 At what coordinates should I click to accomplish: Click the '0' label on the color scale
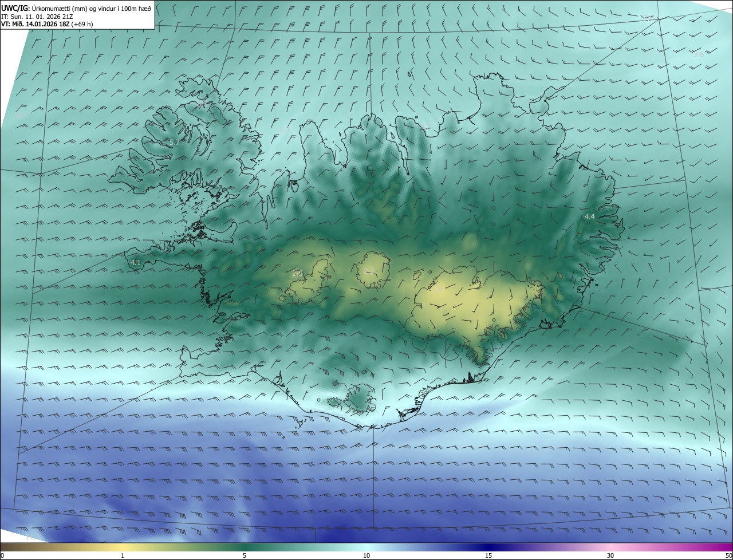click(2, 555)
